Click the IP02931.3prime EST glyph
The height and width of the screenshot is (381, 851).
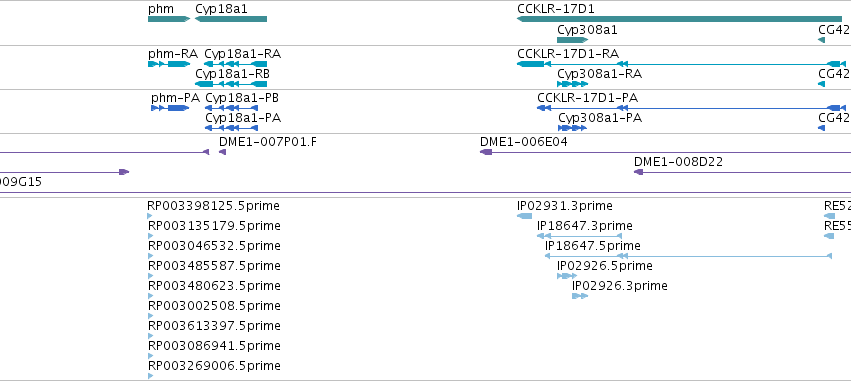click(x=525, y=216)
